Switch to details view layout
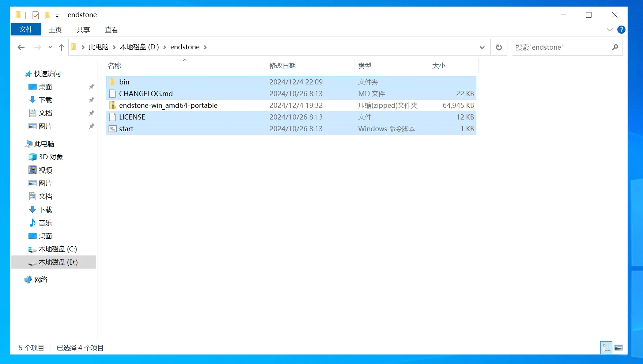This screenshot has height=364, width=643. tap(606, 348)
